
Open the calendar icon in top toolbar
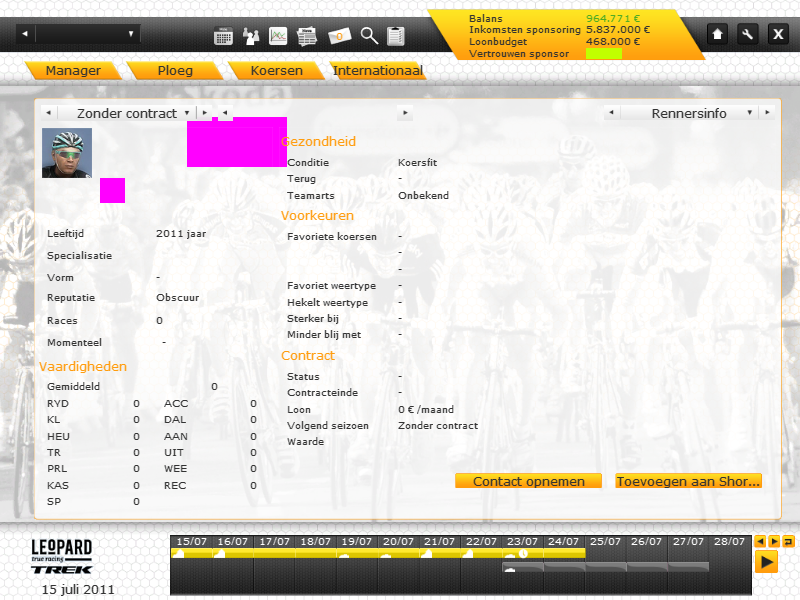click(x=223, y=36)
